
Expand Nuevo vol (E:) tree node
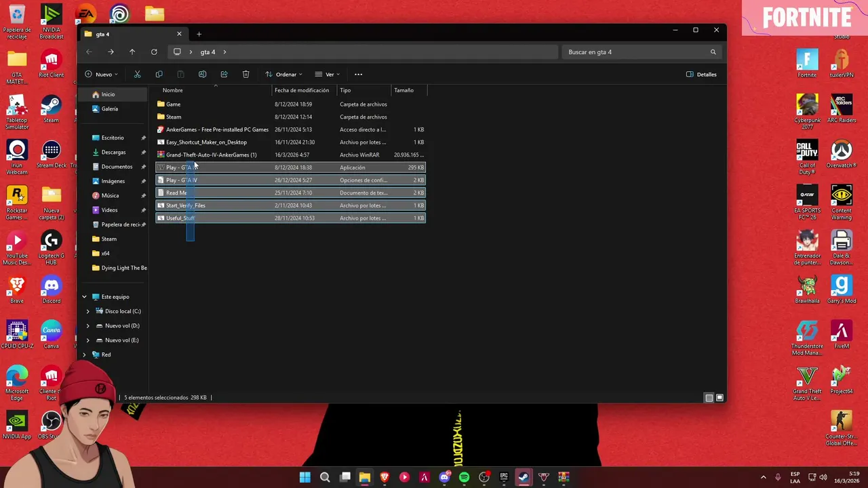pos(87,340)
